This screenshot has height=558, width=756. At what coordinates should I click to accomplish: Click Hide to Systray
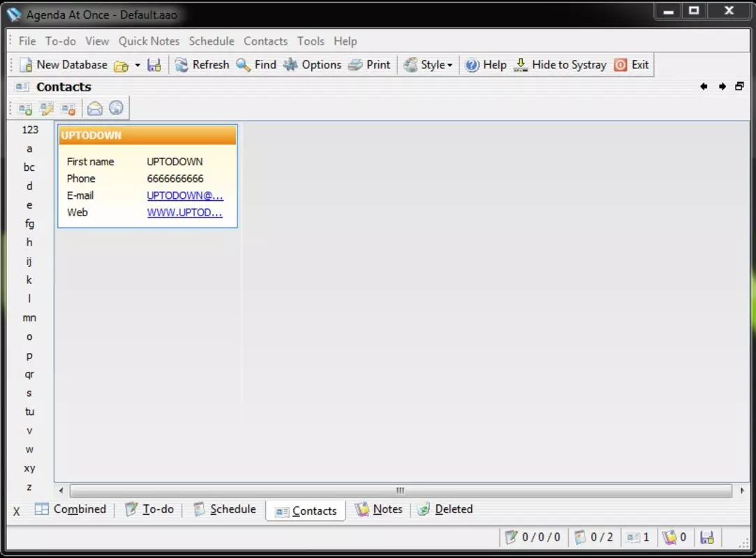[561, 65]
